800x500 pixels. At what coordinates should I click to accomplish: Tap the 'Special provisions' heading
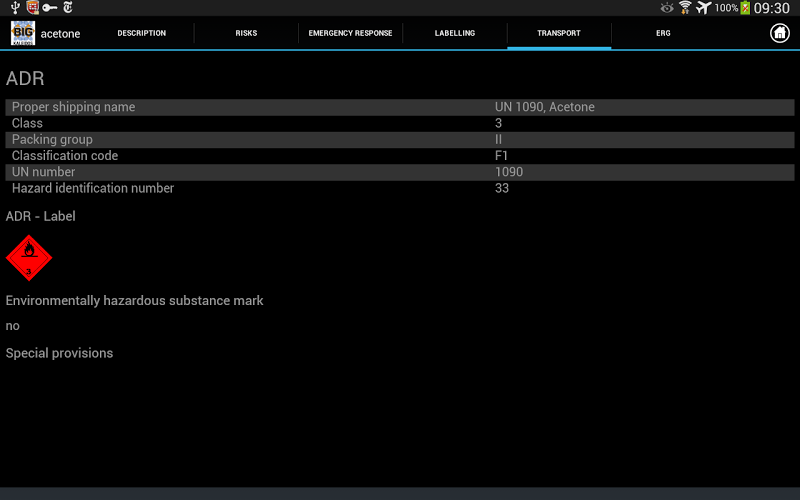click(59, 353)
